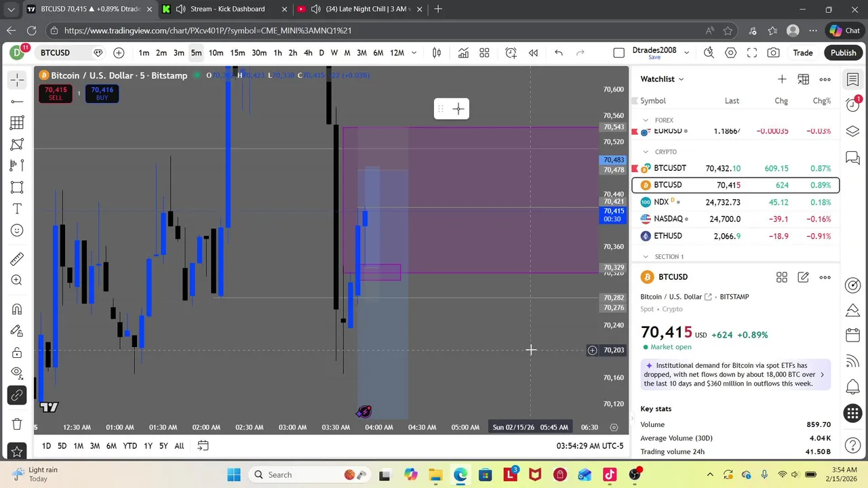Viewport: 868px width, 488px height.
Task: Open watchlist advanced view icon
Action: point(804,79)
